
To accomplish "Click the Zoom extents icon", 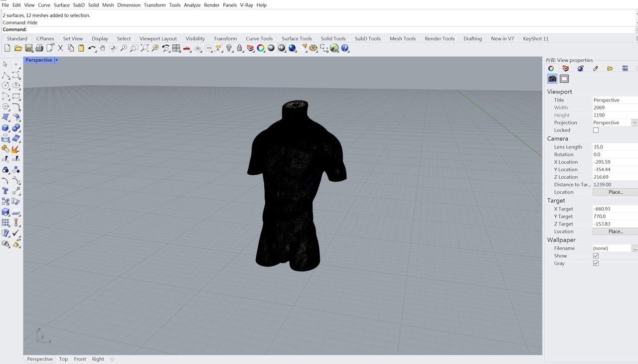I will 145,48.
